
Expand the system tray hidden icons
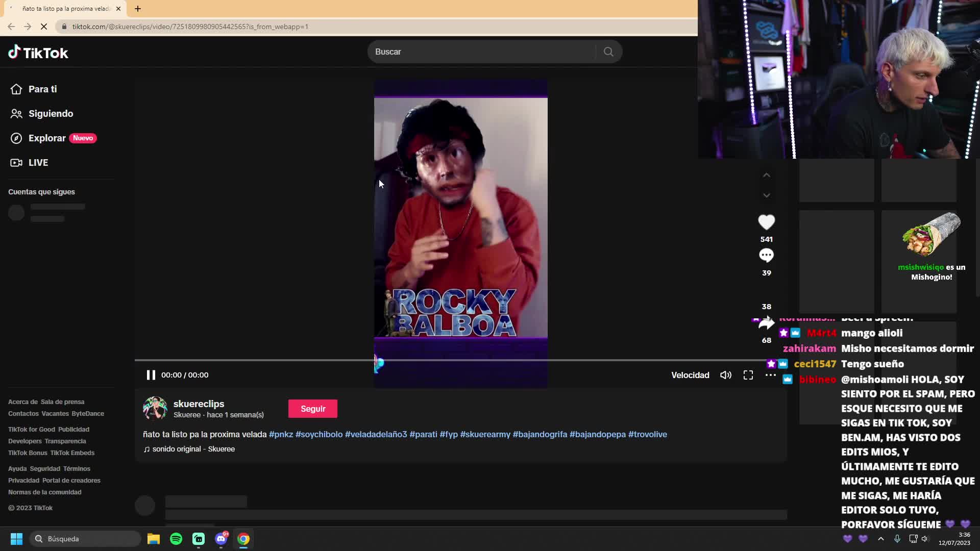click(x=881, y=539)
